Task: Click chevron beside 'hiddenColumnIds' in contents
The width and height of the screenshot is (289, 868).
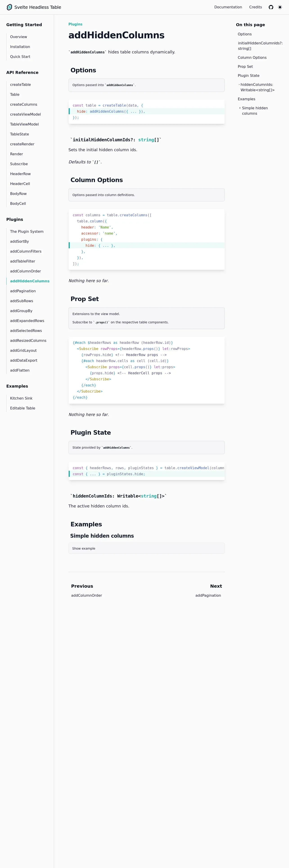Action: tap(239, 85)
